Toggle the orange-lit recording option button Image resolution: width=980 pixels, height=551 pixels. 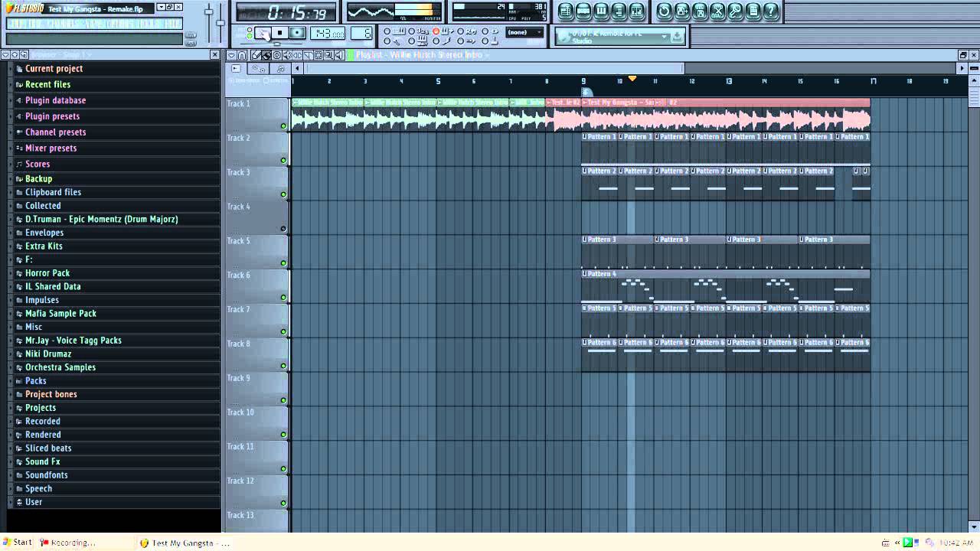[436, 31]
